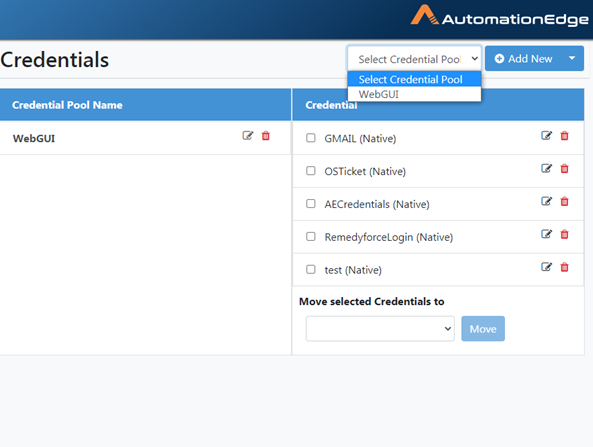Viewport: 593px width, 447px height.
Task: Click the Move button
Action: click(483, 329)
